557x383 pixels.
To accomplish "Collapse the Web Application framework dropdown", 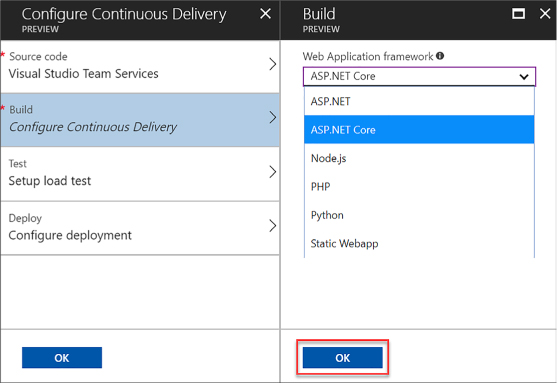I will click(524, 76).
